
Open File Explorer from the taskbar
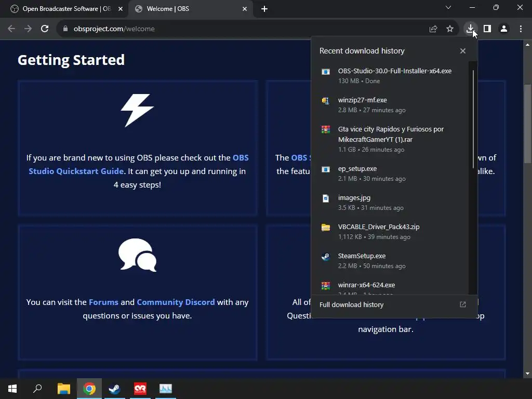click(x=63, y=389)
